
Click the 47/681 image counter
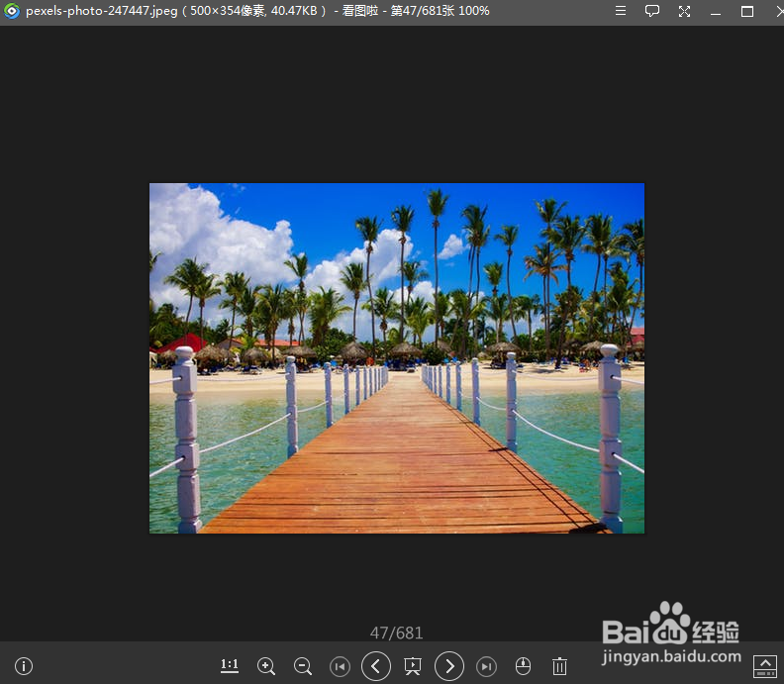(396, 633)
